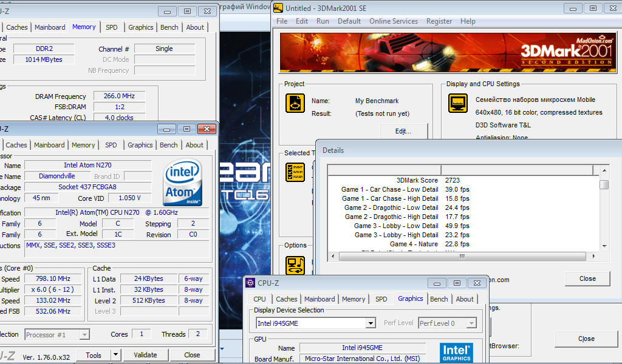Screen dimensions: 622x364
Task: Switch to Caches tab in top CPU-Z window
Action: click(x=17, y=27)
